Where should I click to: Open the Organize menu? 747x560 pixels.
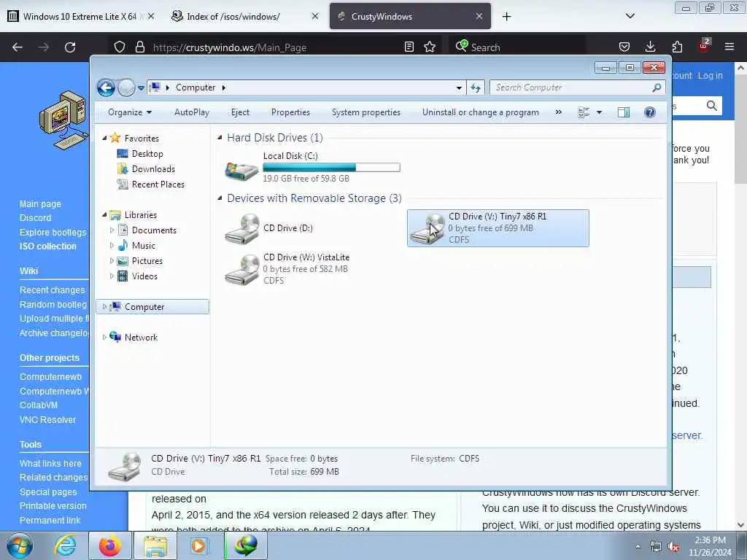[x=130, y=112]
